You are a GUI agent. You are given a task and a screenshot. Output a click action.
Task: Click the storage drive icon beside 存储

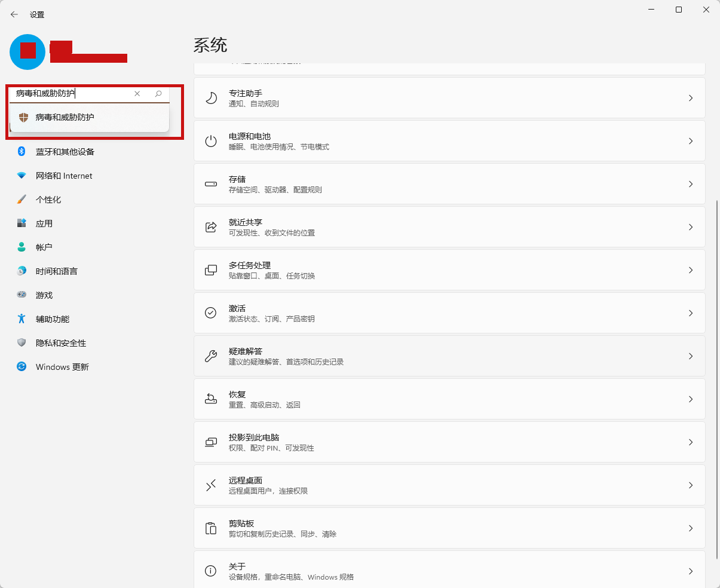click(x=211, y=184)
